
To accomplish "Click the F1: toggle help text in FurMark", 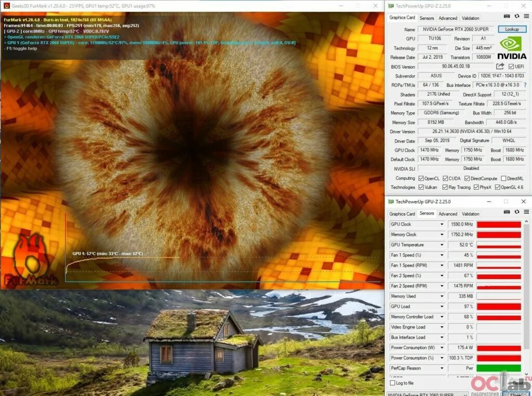I will [x=21, y=48].
